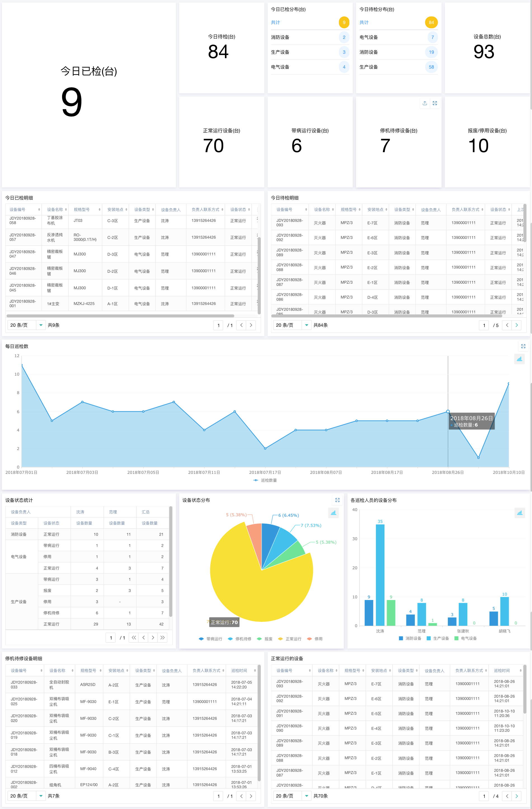
Task: Open 20 条/页 dropdown in 今日待检明细
Action: coord(292,325)
